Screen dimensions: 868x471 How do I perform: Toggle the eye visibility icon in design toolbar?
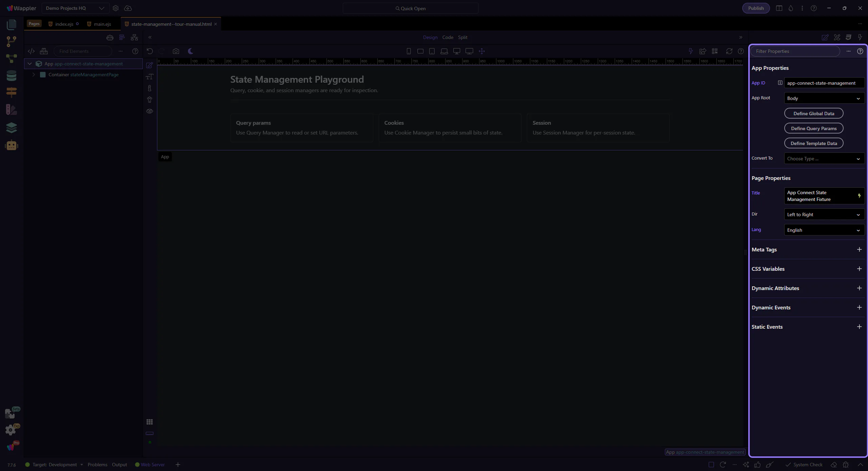tap(150, 111)
